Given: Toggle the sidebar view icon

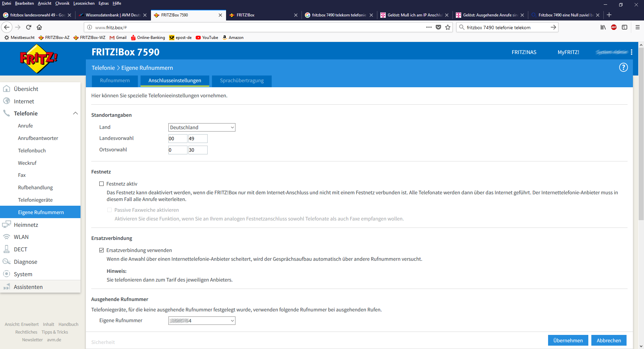Looking at the screenshot, I should [x=625, y=27].
